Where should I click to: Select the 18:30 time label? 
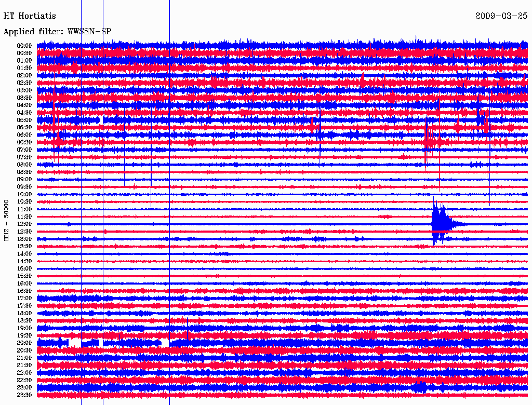[24, 321]
